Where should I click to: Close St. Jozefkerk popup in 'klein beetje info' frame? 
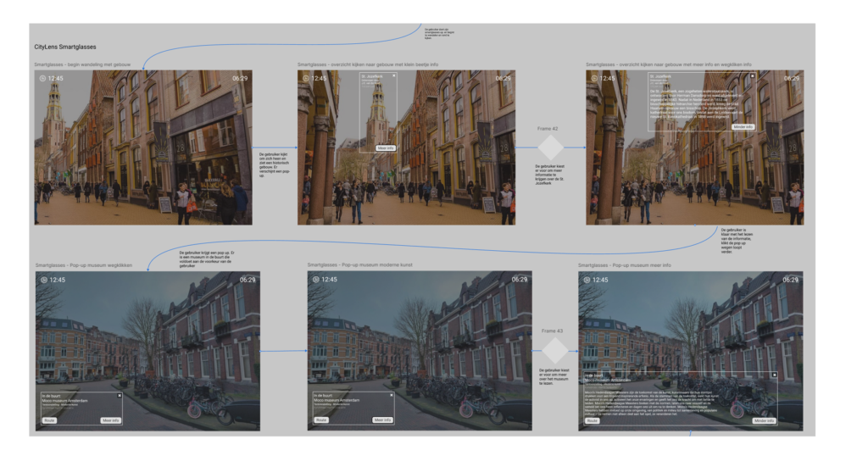coord(393,76)
